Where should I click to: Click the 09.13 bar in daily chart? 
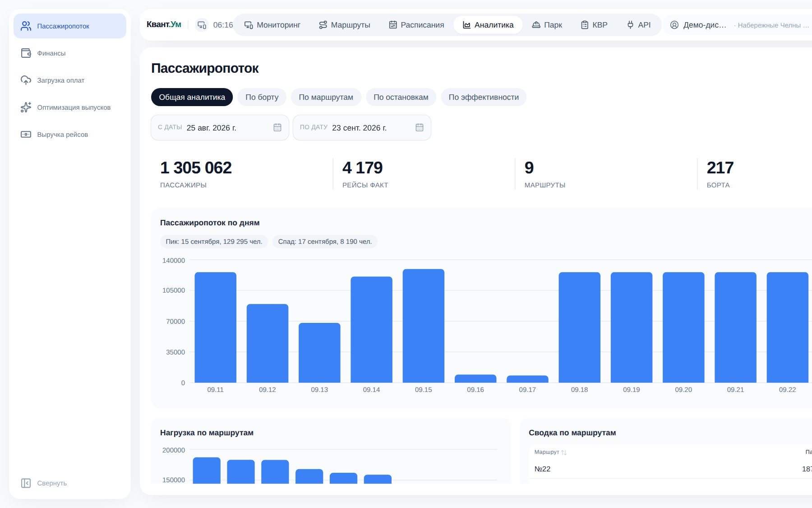click(x=319, y=353)
